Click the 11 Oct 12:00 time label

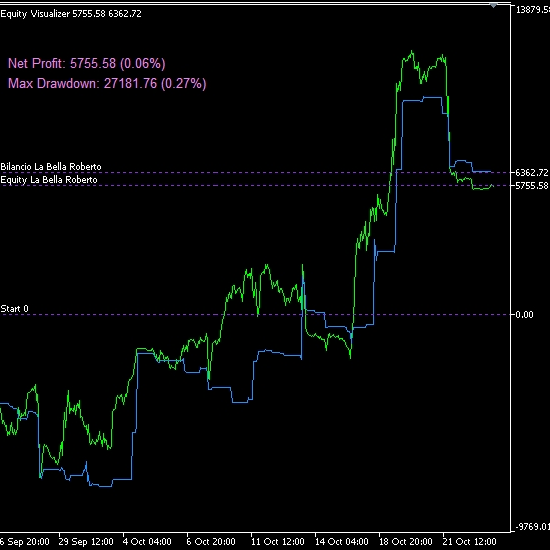278,542
